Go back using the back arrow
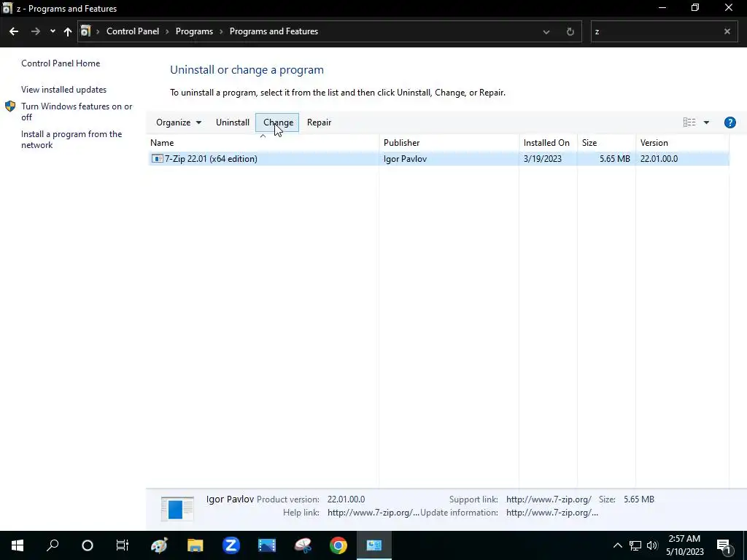 [14, 31]
